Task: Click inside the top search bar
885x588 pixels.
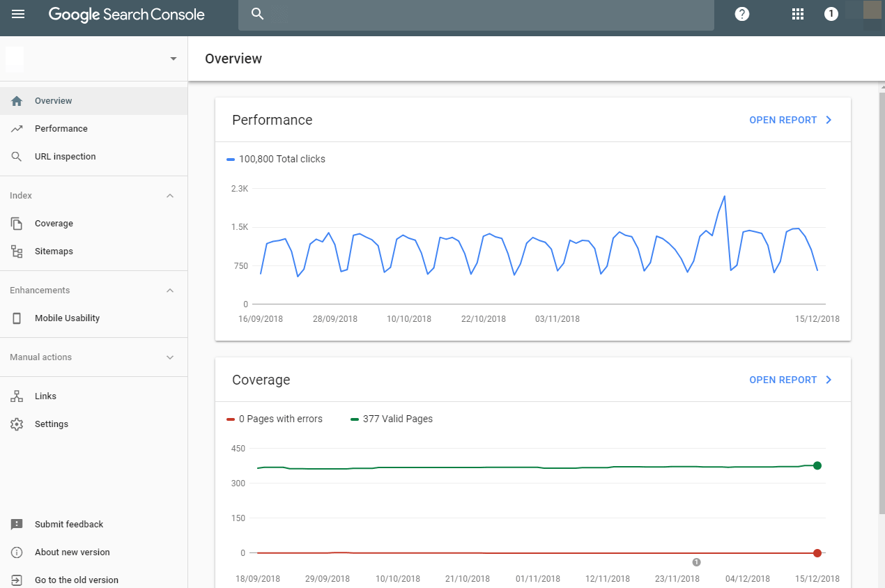Action: point(476,15)
